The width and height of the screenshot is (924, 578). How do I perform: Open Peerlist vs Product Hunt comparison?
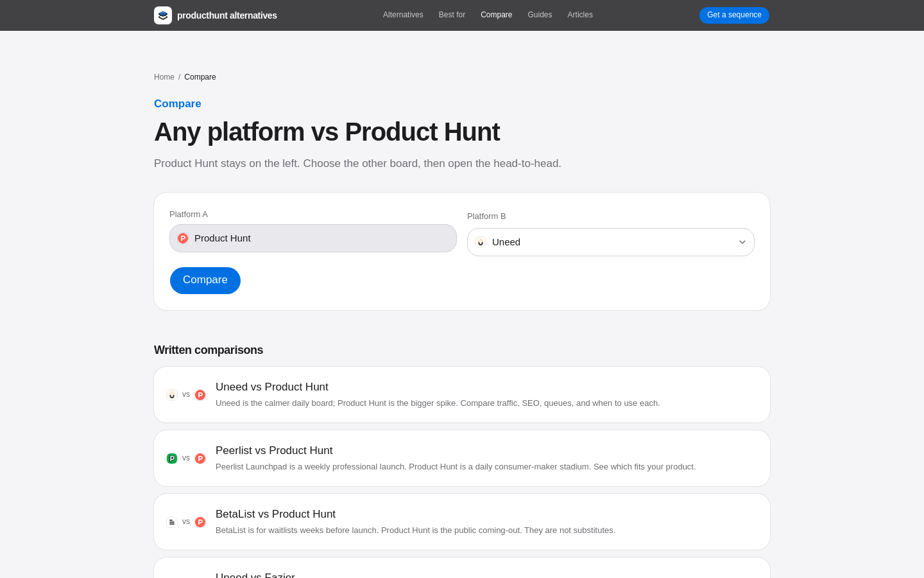[x=462, y=459]
